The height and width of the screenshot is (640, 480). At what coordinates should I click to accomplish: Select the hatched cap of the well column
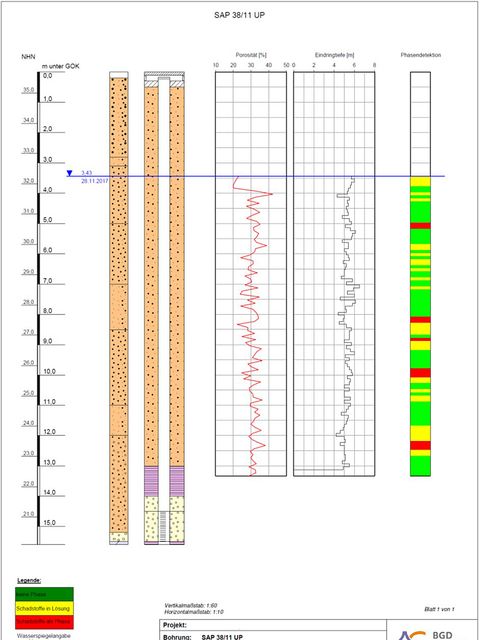[x=164, y=80]
